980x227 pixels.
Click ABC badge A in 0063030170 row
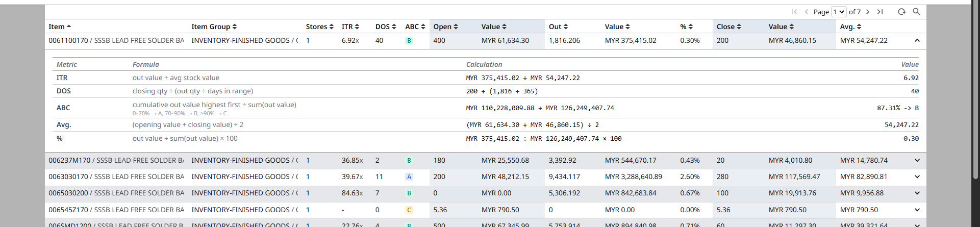pos(409,176)
